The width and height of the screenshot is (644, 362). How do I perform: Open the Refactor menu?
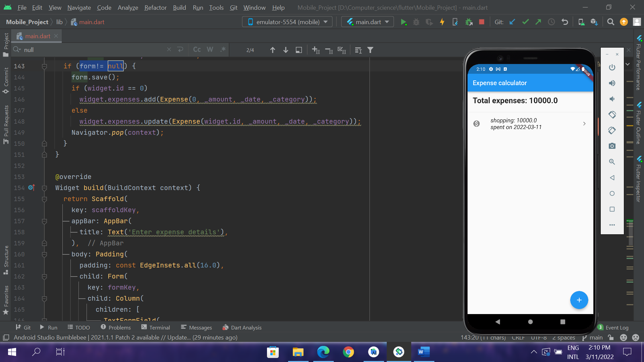155,7
